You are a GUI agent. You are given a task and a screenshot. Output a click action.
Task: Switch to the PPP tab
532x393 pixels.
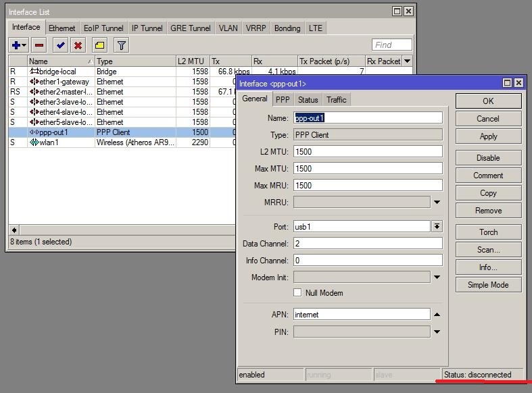click(x=283, y=100)
